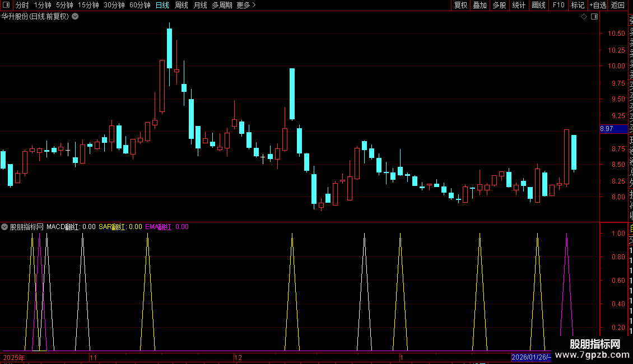Click the 12 month marker on time axis
Screen dimensions: 633x364
click(238, 357)
